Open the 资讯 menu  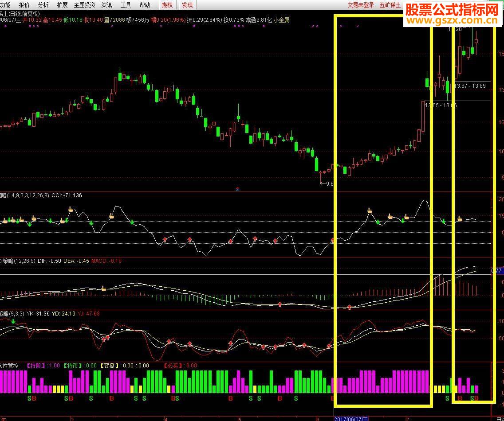click(x=106, y=5)
